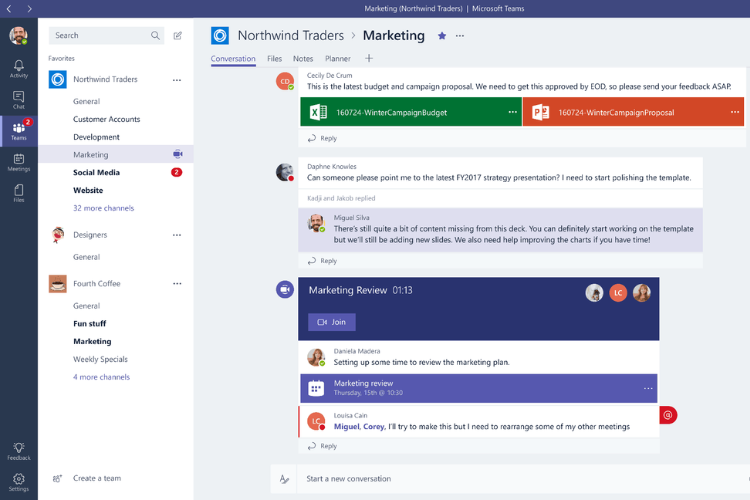Expand 4 more channels link

pos(101,377)
